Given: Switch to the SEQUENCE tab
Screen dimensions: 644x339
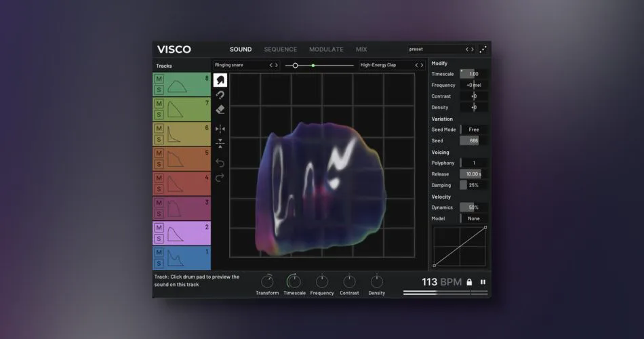Looking at the screenshot, I should [281, 49].
